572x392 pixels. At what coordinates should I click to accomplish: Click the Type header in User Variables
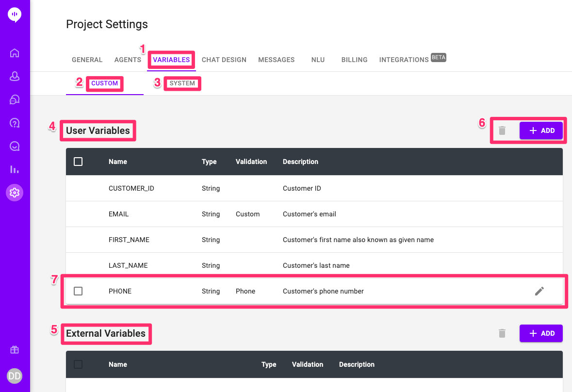209,162
